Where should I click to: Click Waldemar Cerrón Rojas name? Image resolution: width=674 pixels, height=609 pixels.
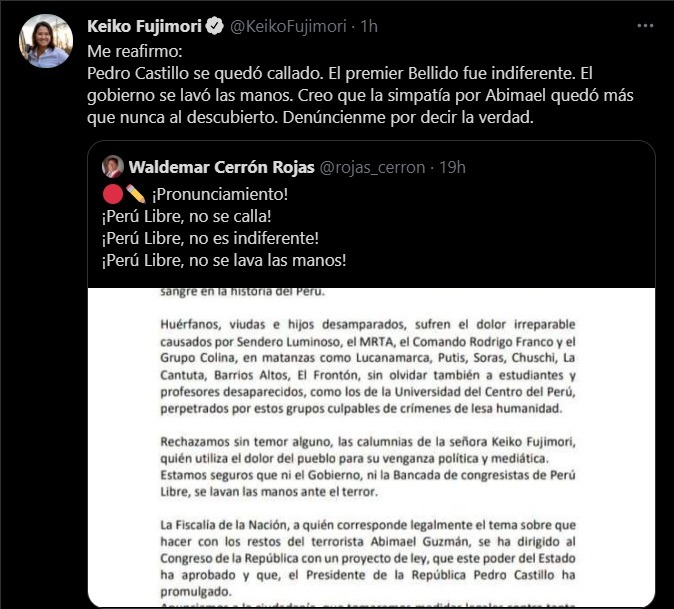point(221,167)
